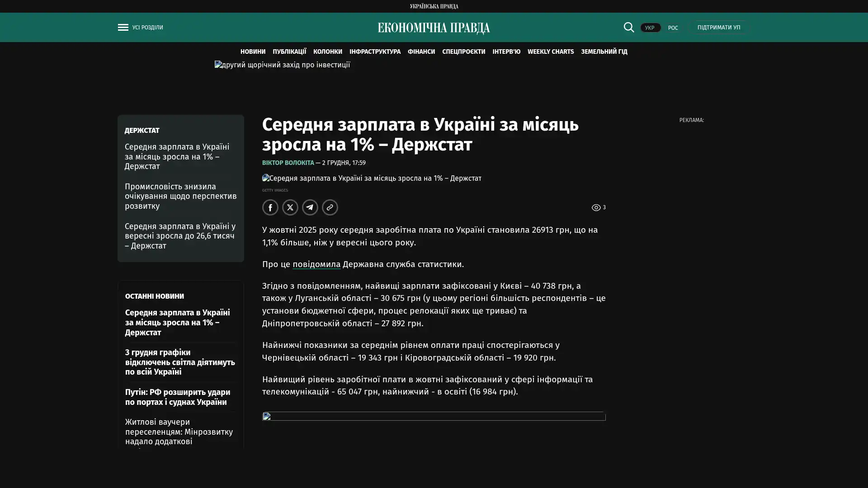
Task: Share article via Telegram icon
Action: point(310,207)
